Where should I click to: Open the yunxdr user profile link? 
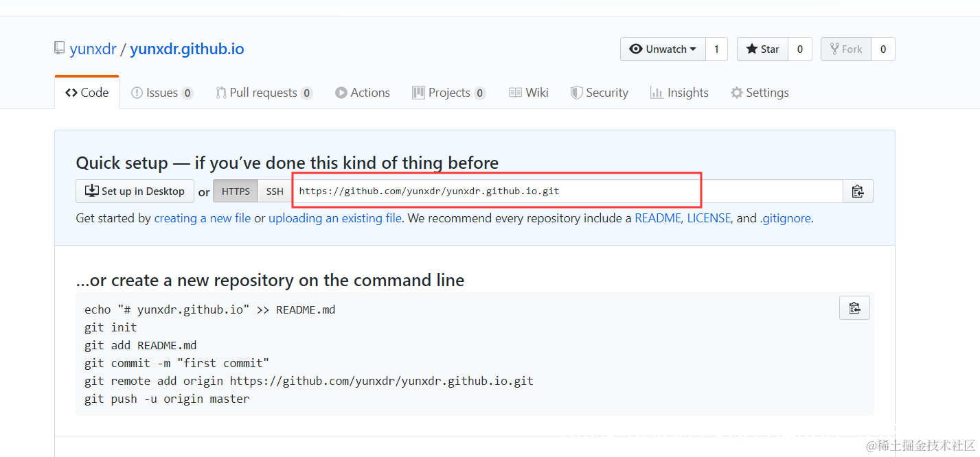tap(93, 49)
